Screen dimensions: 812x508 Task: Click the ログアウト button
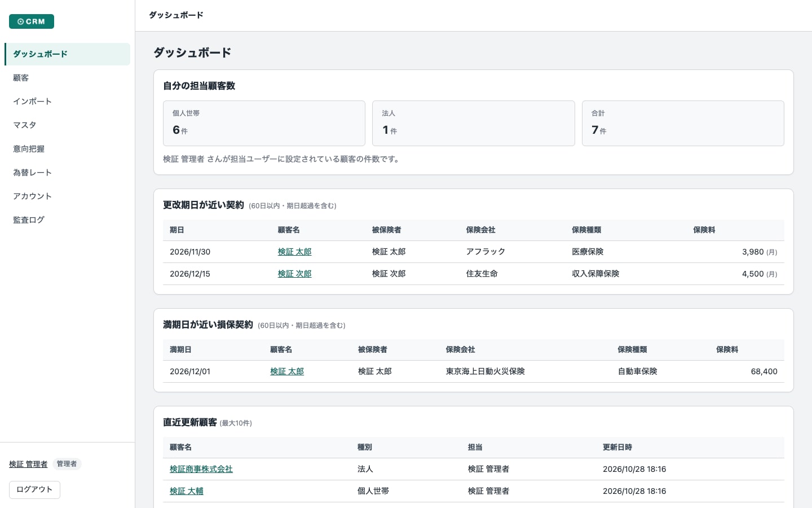pyautogui.click(x=34, y=489)
